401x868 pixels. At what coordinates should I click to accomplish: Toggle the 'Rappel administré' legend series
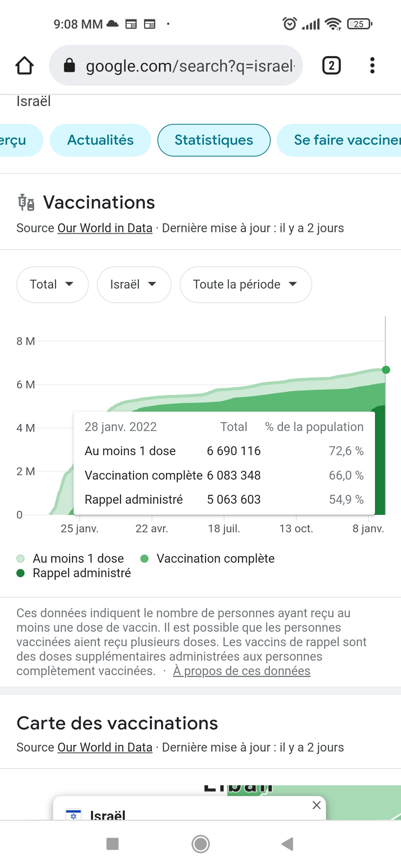pos(74,573)
